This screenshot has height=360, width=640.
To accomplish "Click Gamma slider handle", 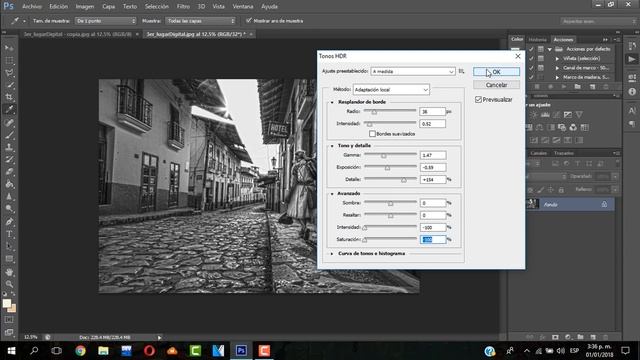I will pyautogui.click(x=384, y=156).
